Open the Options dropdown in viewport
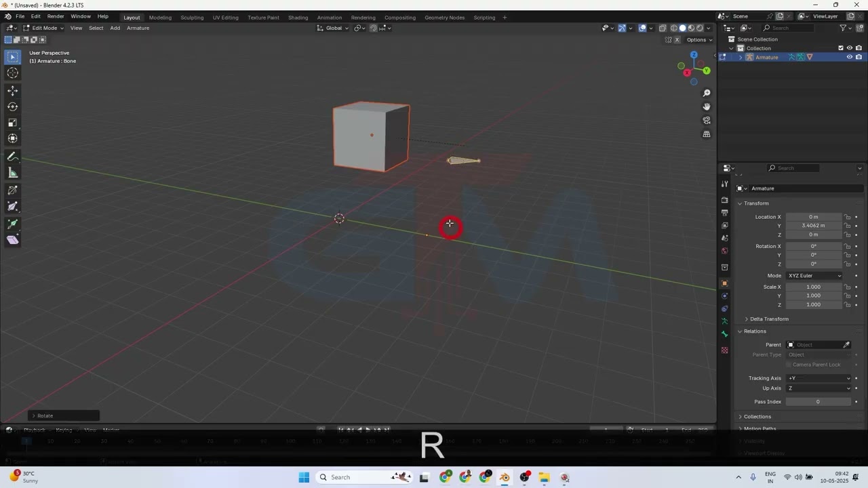The height and width of the screenshot is (488, 868). point(699,40)
